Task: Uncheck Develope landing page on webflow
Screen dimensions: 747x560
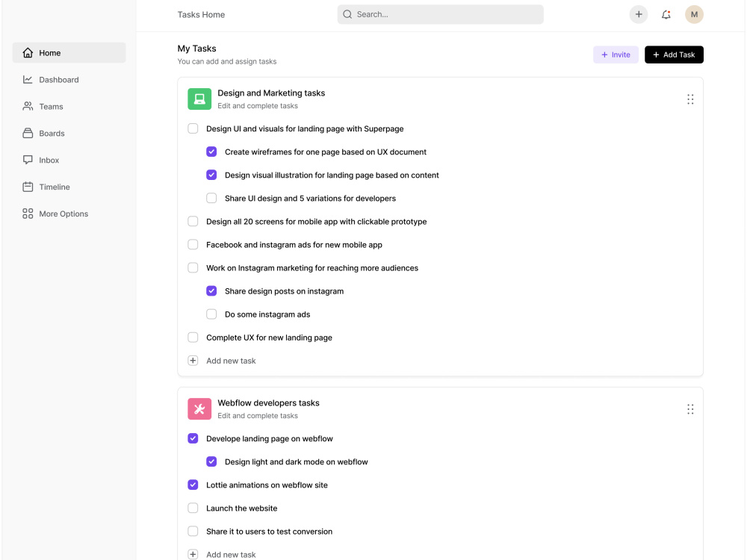Action: click(x=193, y=438)
